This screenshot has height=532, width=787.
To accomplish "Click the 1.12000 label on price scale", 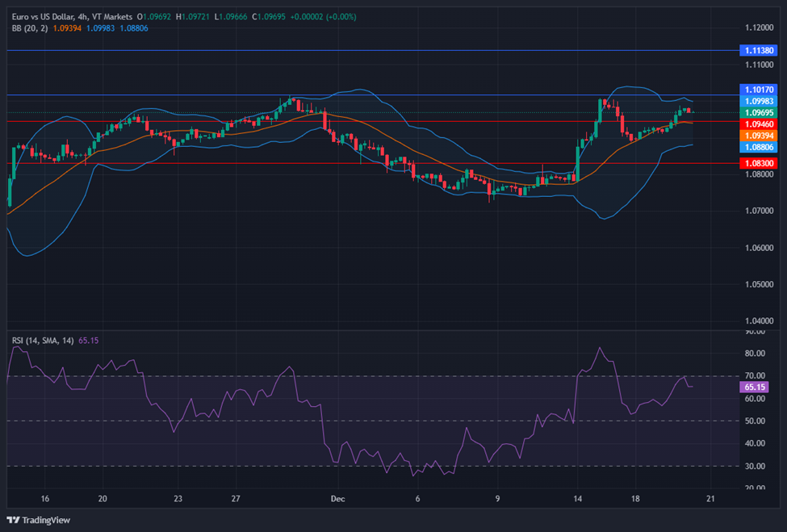I will click(758, 27).
